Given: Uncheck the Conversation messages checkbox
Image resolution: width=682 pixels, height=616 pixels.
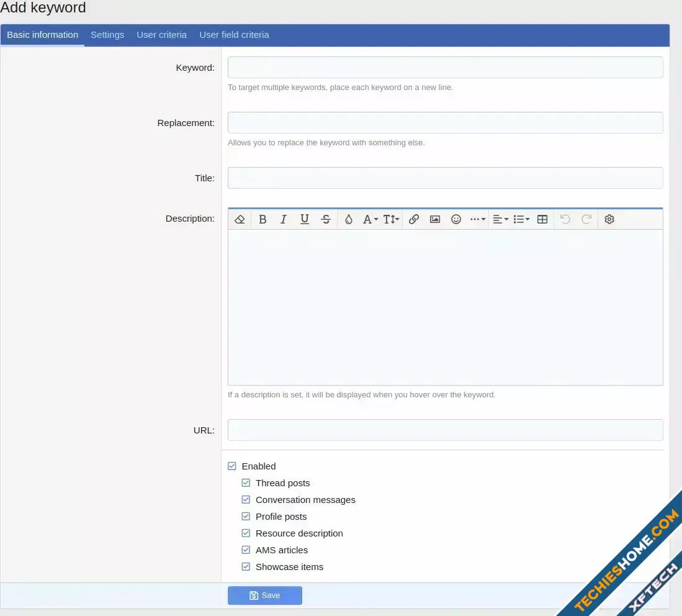Looking at the screenshot, I should tap(246, 500).
